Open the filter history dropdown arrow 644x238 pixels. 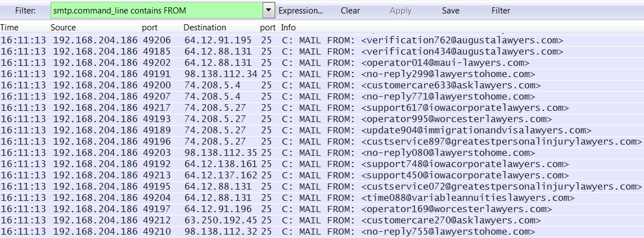[x=268, y=11]
